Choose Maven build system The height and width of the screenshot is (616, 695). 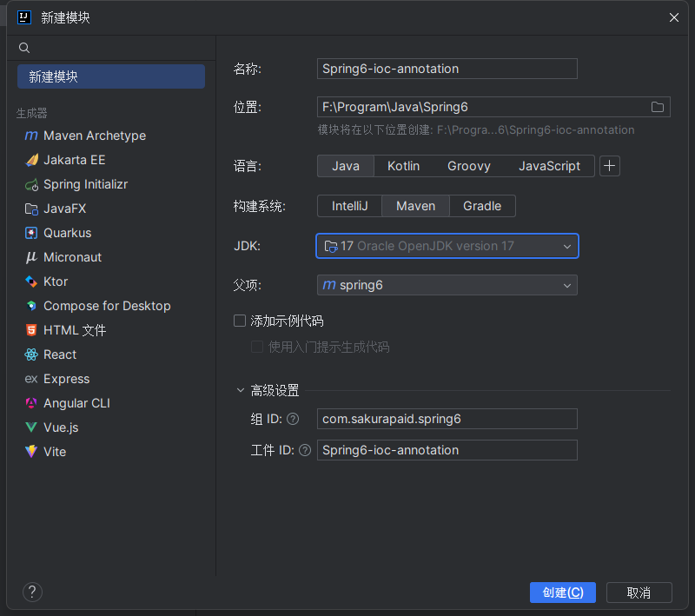pos(416,206)
